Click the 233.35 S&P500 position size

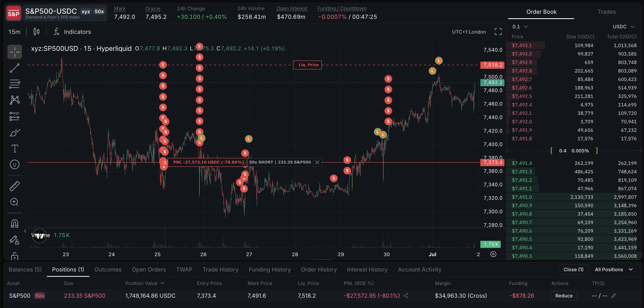click(85, 296)
